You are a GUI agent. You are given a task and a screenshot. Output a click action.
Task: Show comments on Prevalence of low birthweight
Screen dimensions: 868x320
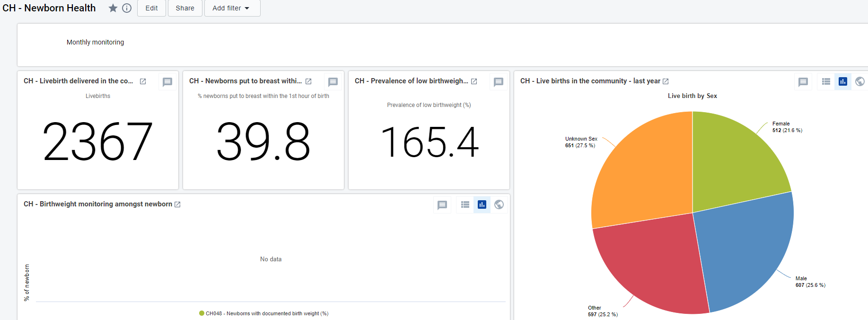point(499,82)
